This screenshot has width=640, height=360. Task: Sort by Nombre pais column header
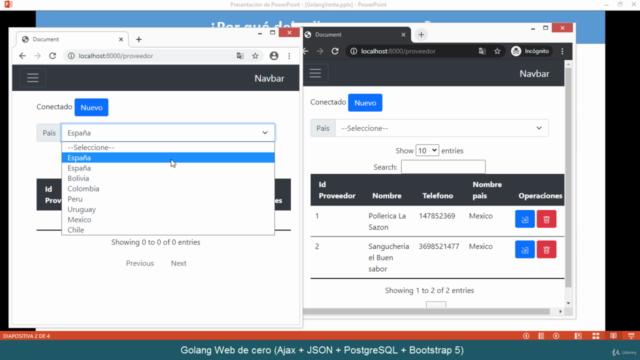tap(487, 190)
